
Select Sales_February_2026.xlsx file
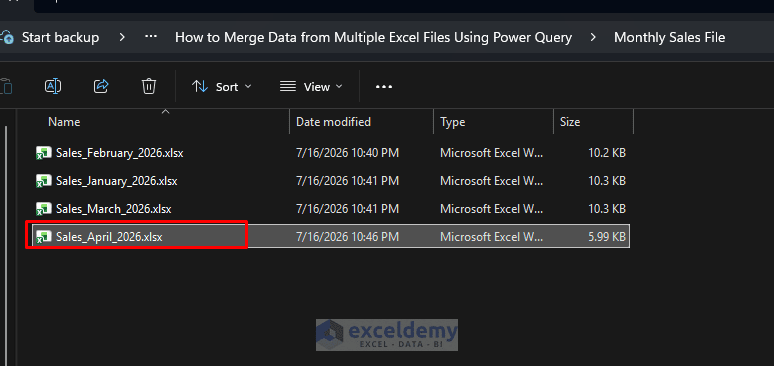point(119,153)
